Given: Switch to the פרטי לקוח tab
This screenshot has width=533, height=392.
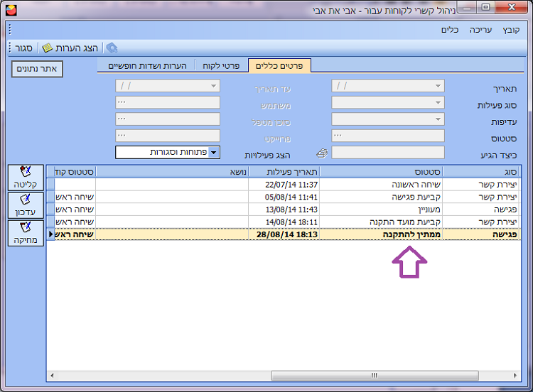Looking at the screenshot, I should pos(221,66).
